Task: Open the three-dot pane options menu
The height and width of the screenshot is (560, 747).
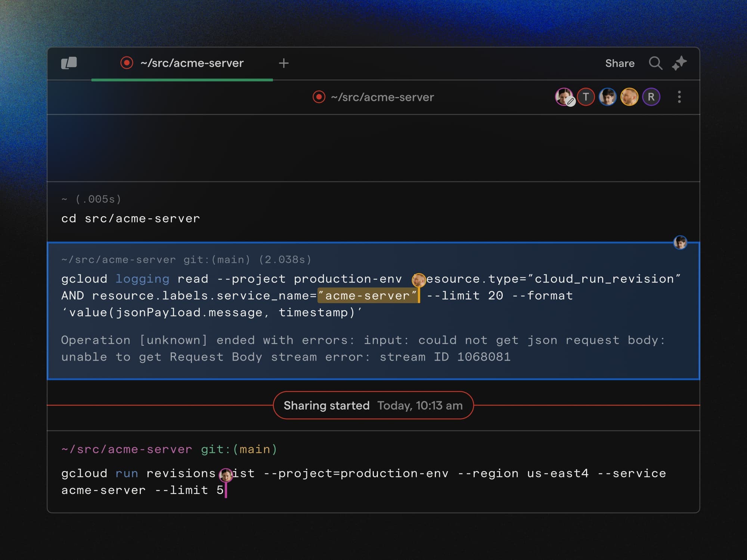Action: pos(679,97)
